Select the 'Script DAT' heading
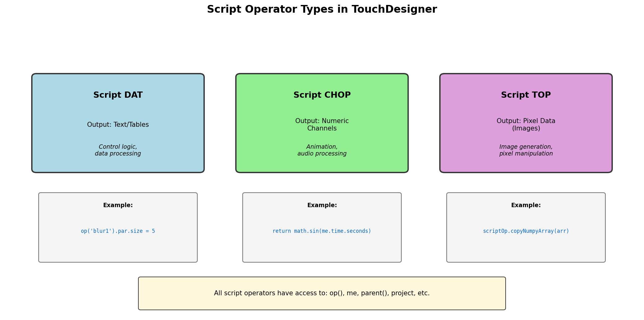Viewport: 644px width, 320px height. [118, 95]
